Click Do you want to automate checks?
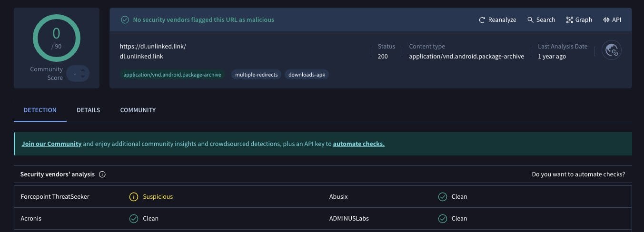This screenshot has width=644, height=232. pyautogui.click(x=578, y=174)
